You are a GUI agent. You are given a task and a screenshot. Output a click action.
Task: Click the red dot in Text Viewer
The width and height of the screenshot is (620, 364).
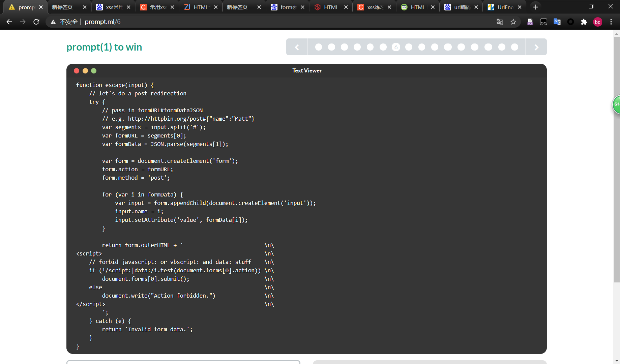[x=77, y=71]
